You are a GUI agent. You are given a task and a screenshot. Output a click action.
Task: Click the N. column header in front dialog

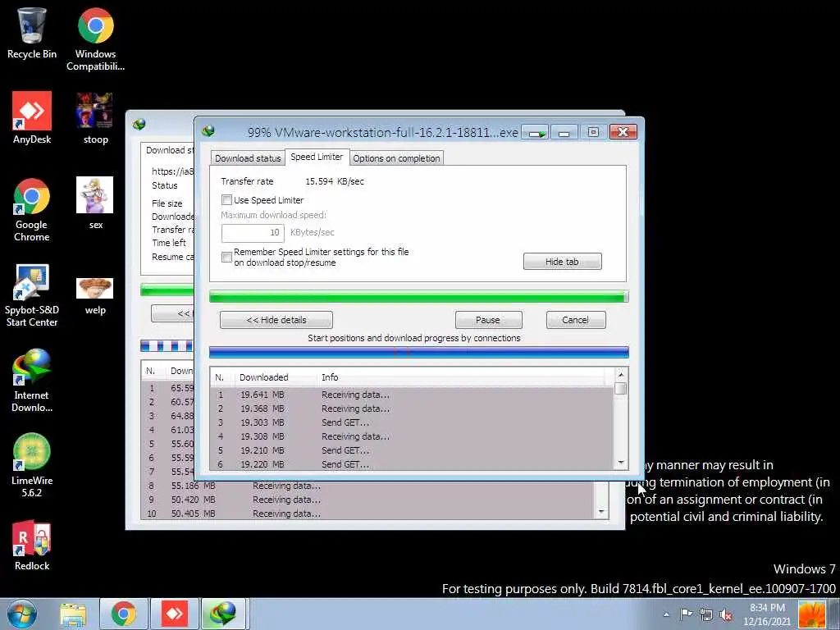(221, 377)
